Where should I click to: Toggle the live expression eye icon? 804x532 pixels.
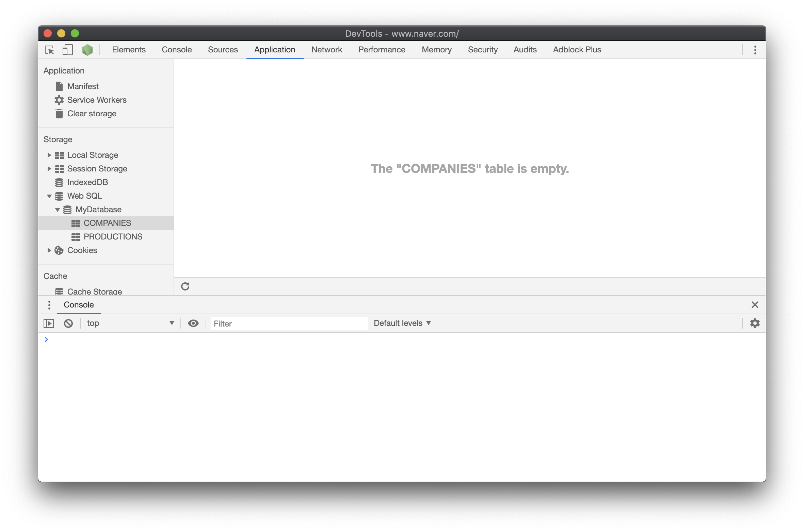(193, 323)
